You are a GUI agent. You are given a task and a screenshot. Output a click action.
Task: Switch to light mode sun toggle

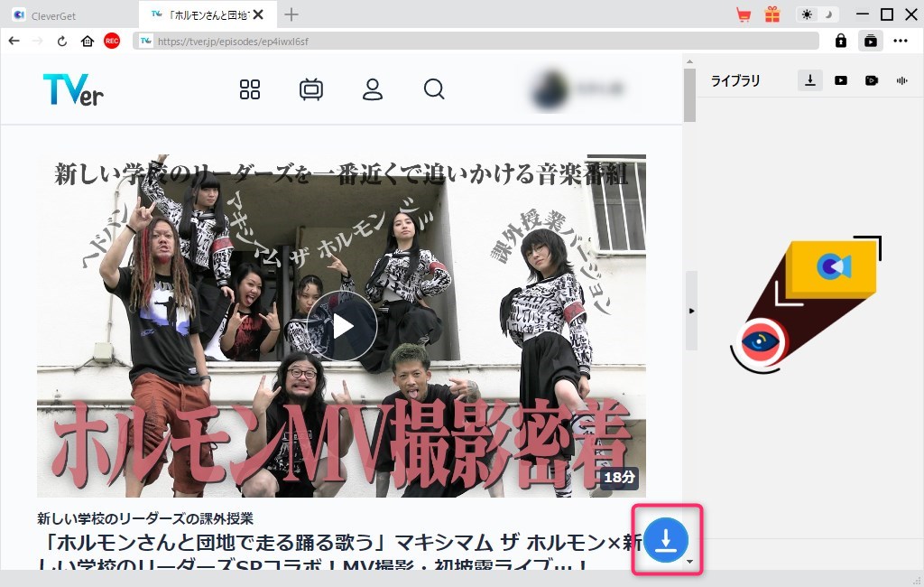click(x=807, y=14)
